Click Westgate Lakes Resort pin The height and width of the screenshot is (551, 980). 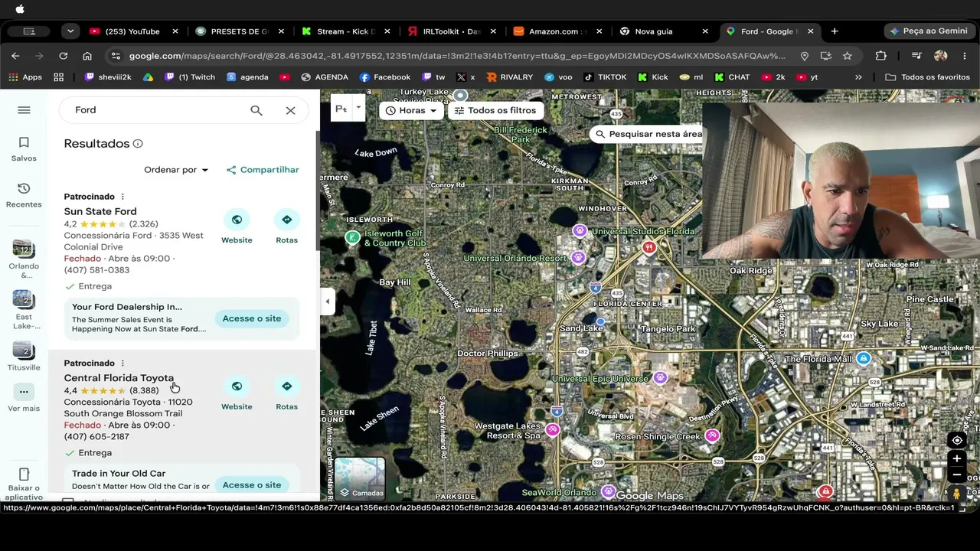[552, 430]
